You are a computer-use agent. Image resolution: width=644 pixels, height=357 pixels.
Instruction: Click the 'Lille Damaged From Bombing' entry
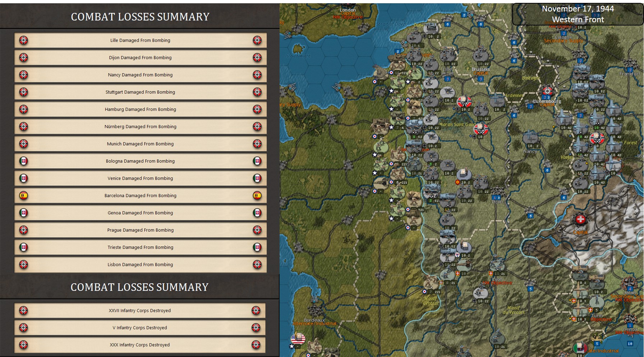pyautogui.click(x=140, y=40)
